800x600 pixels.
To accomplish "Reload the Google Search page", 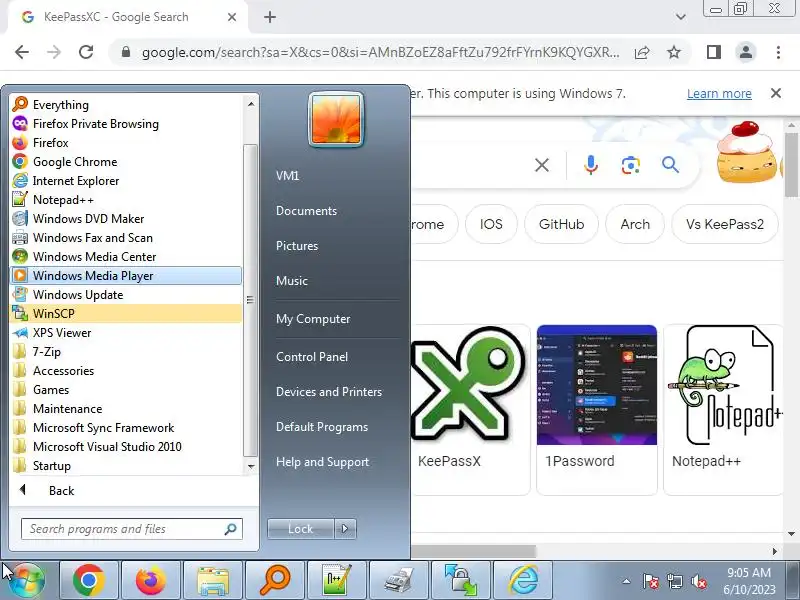I will [x=86, y=52].
